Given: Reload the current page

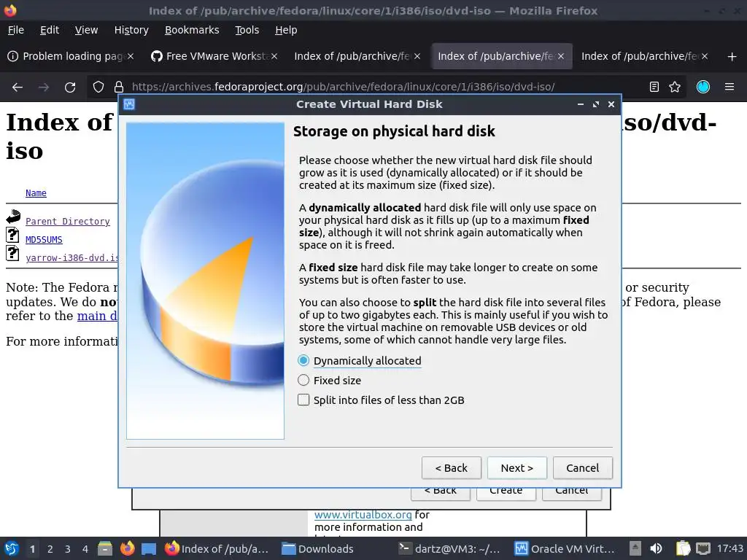Looking at the screenshot, I should (70, 87).
